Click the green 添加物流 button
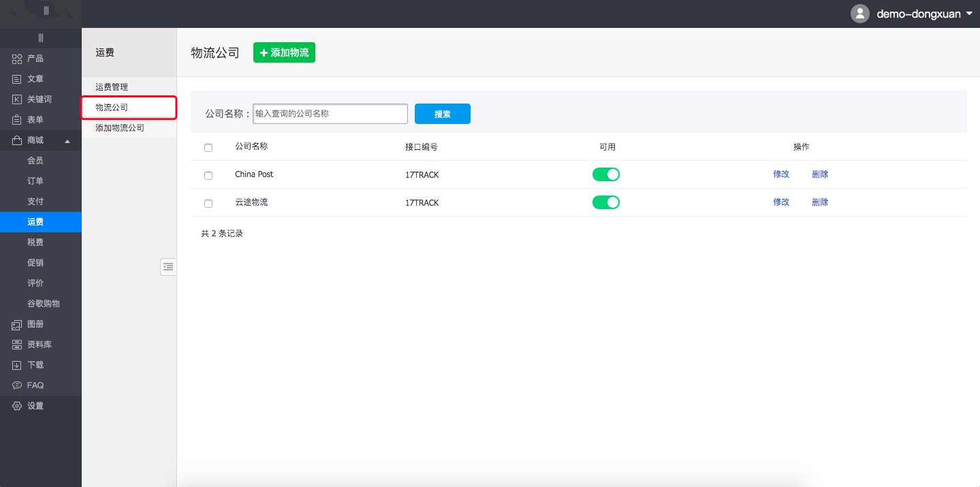The image size is (980, 487). click(x=284, y=53)
